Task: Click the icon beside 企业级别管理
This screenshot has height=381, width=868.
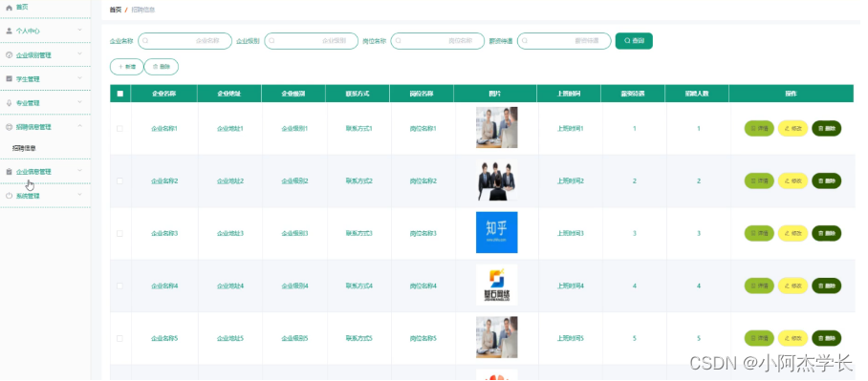Action: (9, 54)
